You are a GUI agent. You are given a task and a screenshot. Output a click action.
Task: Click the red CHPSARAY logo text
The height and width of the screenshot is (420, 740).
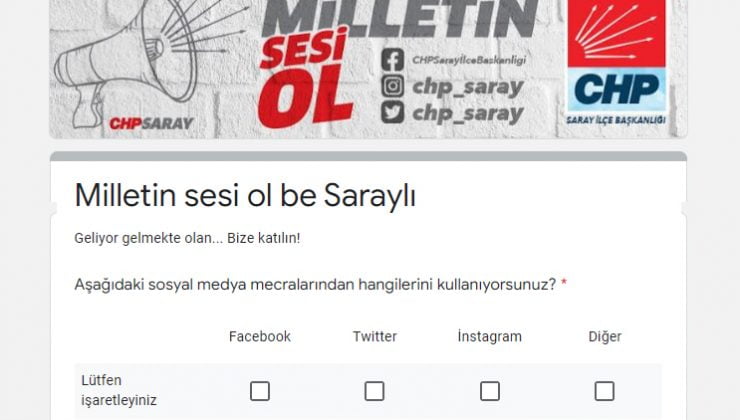(x=151, y=124)
